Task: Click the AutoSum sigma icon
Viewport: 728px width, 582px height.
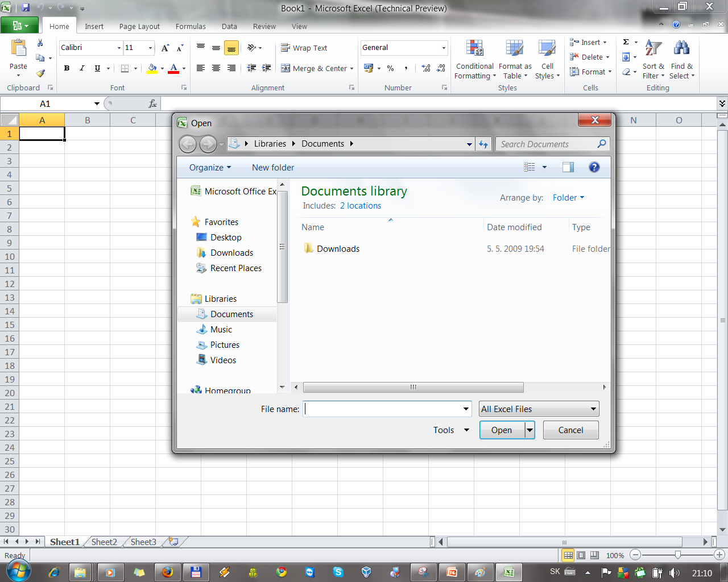Action: click(626, 42)
